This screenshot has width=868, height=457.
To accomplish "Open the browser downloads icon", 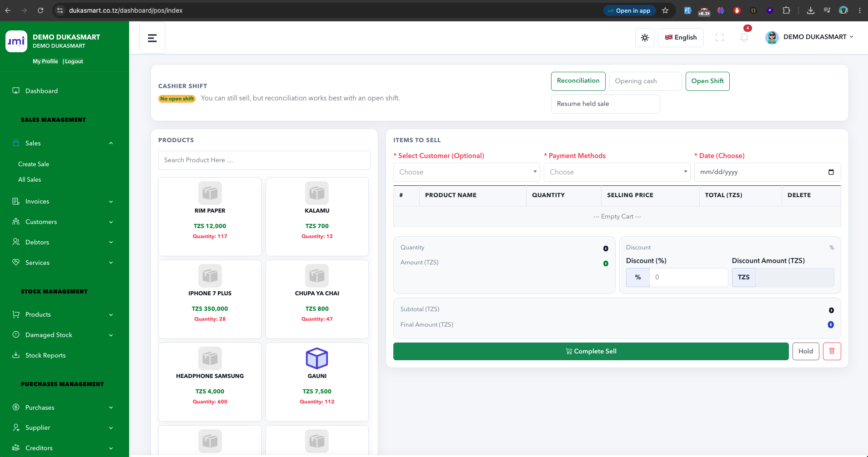I will coord(811,10).
